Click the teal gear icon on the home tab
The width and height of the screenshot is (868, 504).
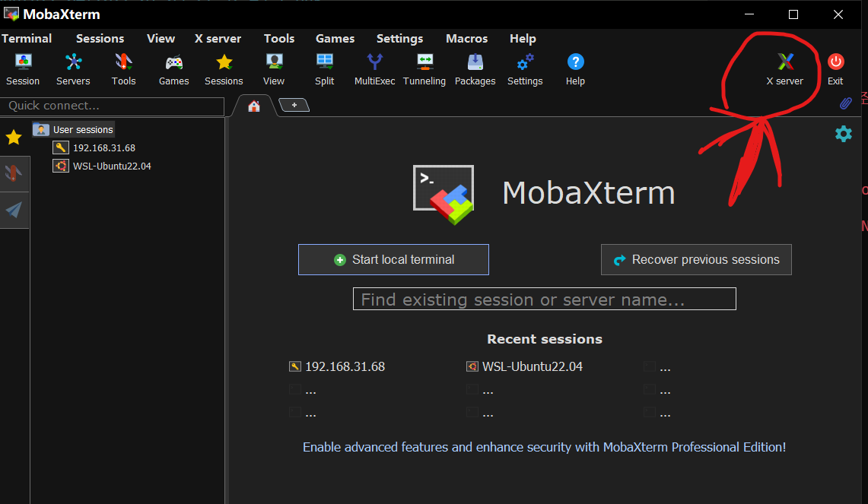tap(843, 134)
